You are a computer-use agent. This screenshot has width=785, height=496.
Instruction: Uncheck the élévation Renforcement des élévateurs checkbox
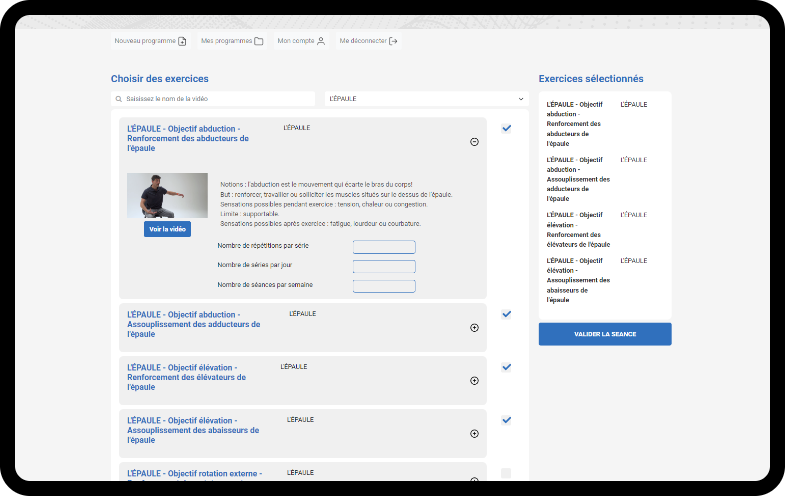(506, 367)
